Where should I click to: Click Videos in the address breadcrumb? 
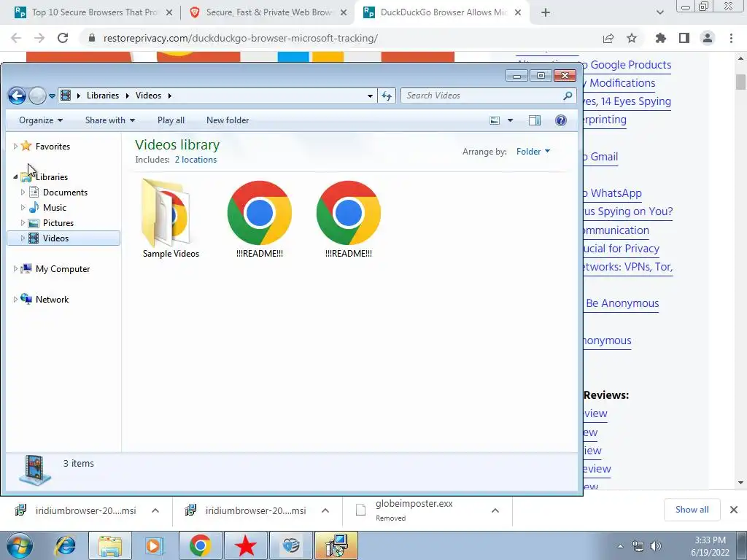pyautogui.click(x=148, y=96)
